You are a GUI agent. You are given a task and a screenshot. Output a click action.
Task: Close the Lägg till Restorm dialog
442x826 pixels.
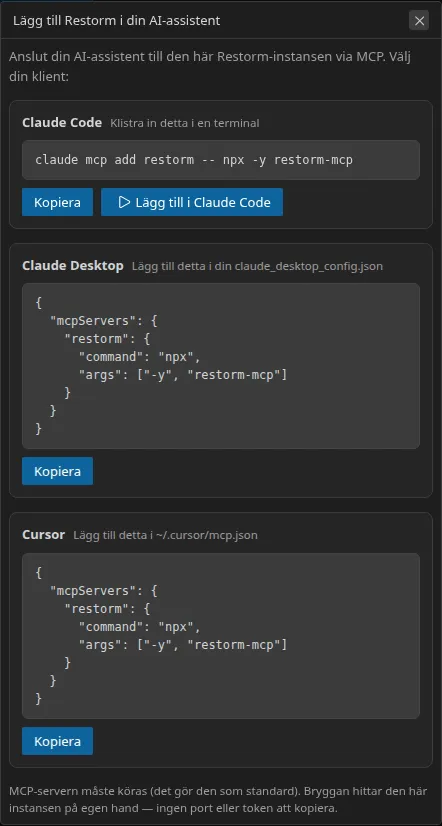(x=419, y=21)
